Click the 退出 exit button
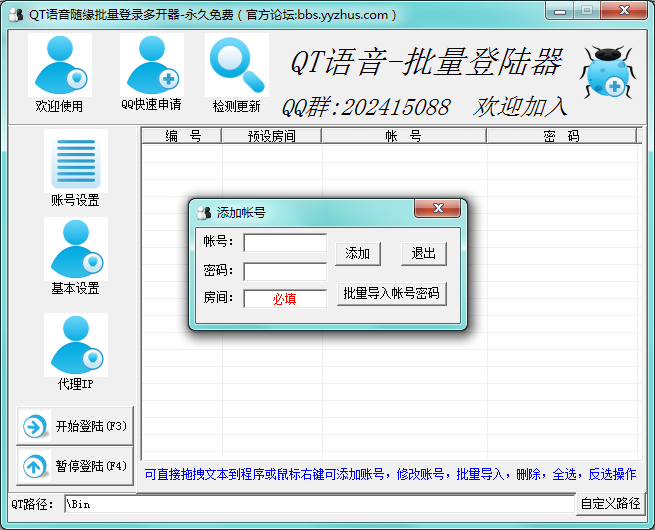Image resolution: width=655 pixels, height=530 pixels. [423, 254]
